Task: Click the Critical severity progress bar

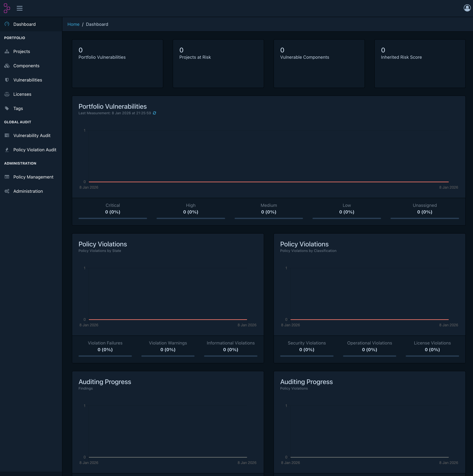Action: (x=113, y=218)
